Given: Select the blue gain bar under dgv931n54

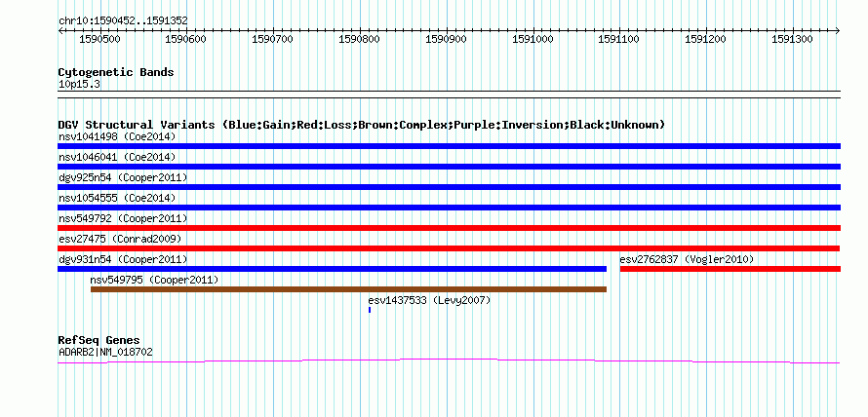Looking at the screenshot, I should coord(333,269).
